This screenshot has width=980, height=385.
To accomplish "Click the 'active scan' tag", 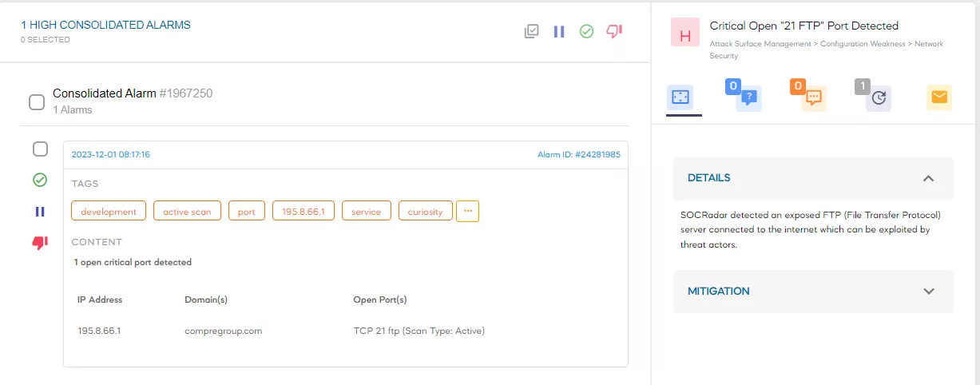I will 187,212.
